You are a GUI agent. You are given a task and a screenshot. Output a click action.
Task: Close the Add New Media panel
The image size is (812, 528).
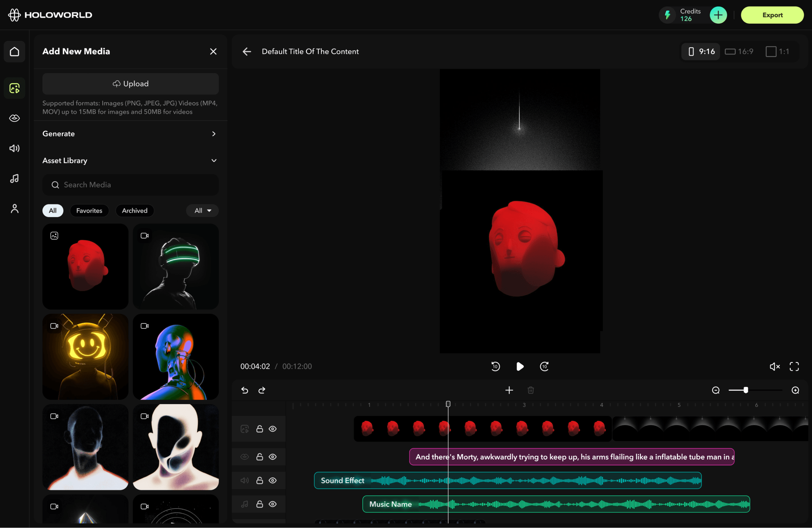(x=213, y=52)
